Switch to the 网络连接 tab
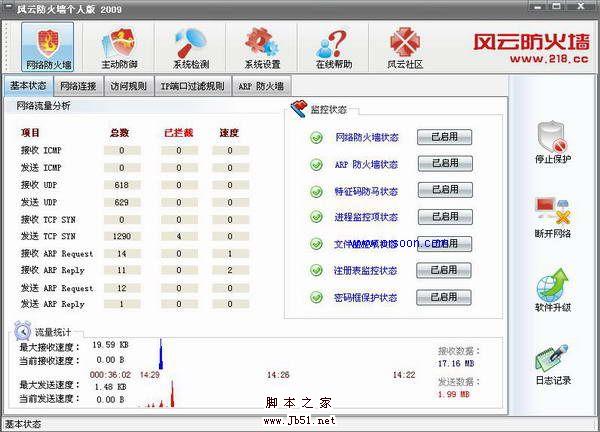The width and height of the screenshot is (600, 432). coord(78,86)
